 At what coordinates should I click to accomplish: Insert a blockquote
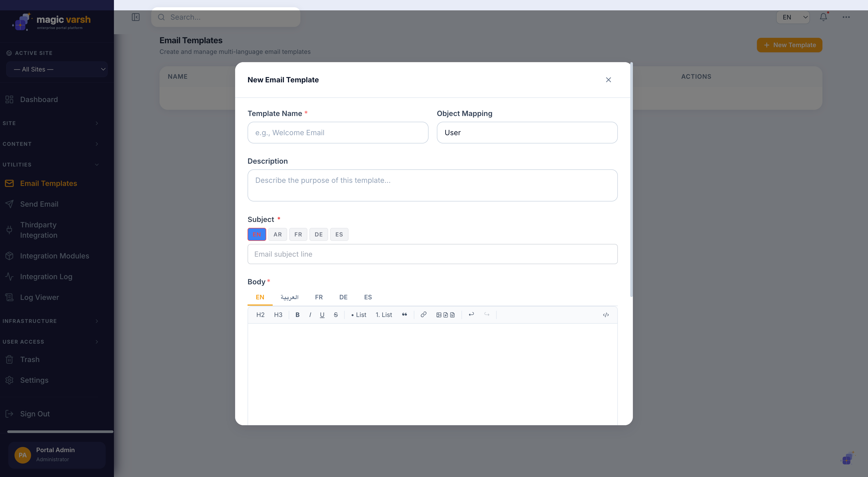click(x=404, y=315)
